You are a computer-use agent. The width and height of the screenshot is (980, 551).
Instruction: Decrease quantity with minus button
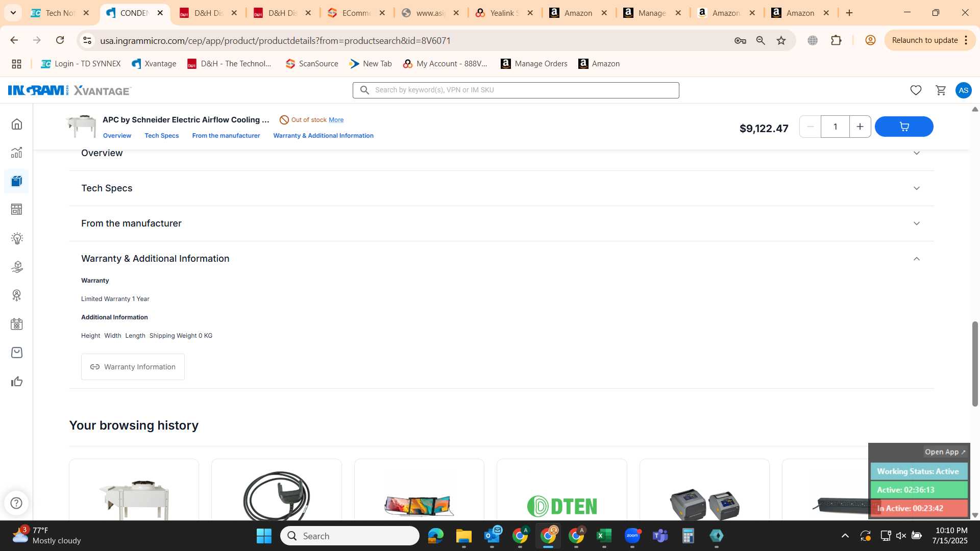810,127
